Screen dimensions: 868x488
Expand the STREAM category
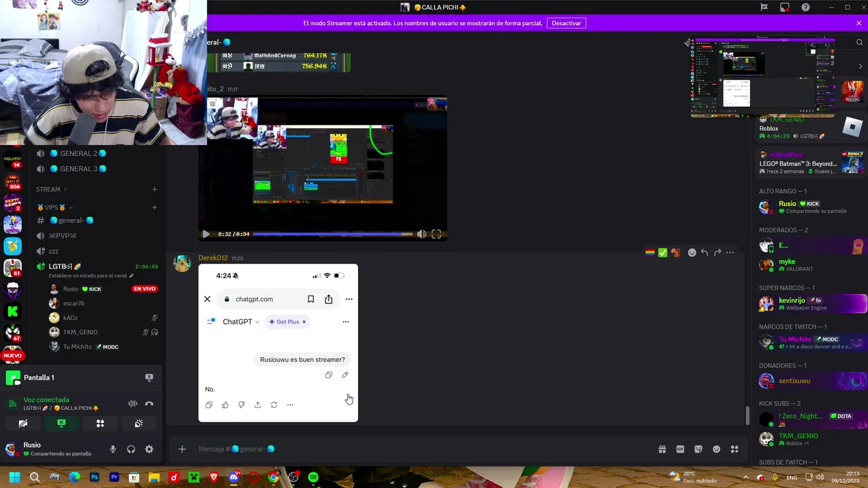(52, 189)
